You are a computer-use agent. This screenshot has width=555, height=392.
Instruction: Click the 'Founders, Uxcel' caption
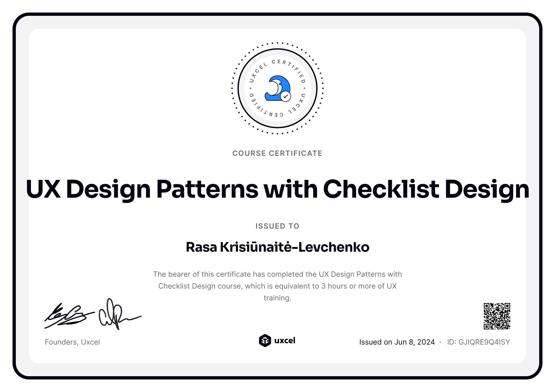(72, 342)
